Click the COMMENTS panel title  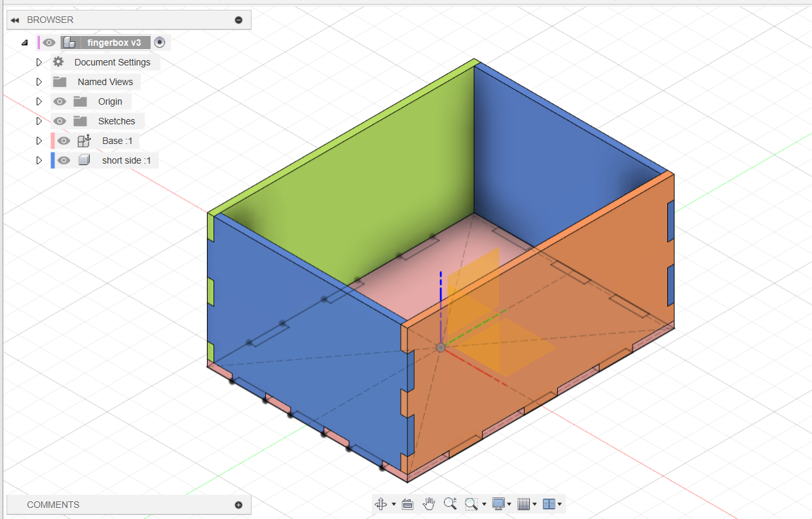(x=53, y=505)
